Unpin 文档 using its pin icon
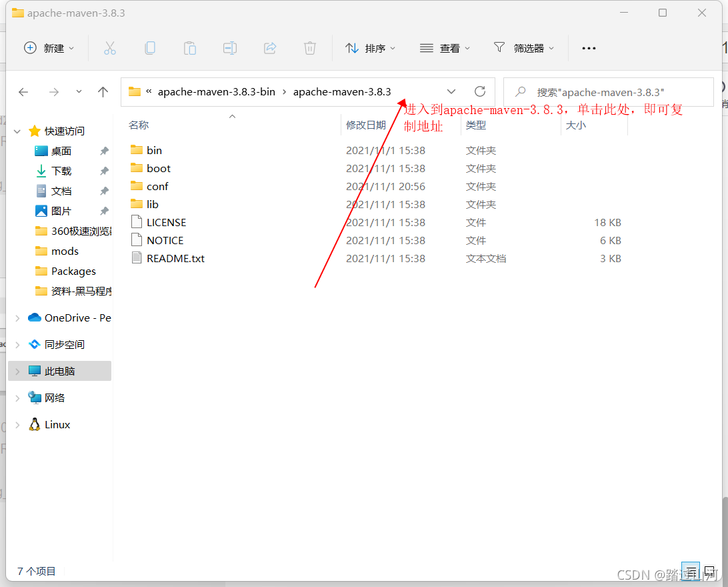Image resolution: width=728 pixels, height=587 pixels. tap(104, 191)
